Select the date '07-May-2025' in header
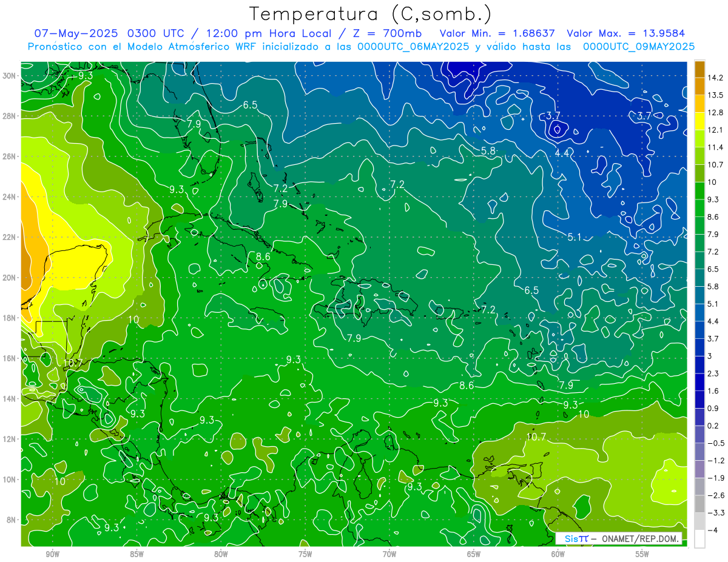This screenshot has width=728, height=562. point(75,33)
